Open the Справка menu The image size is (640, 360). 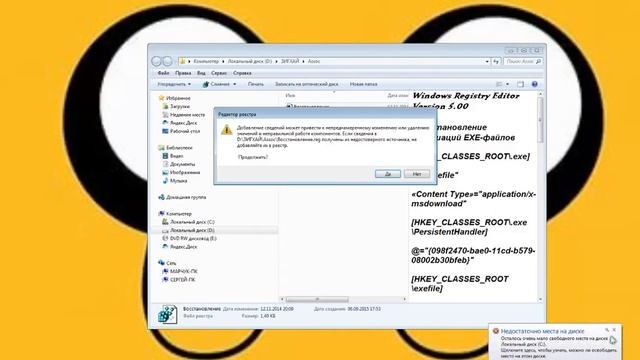(x=242, y=73)
